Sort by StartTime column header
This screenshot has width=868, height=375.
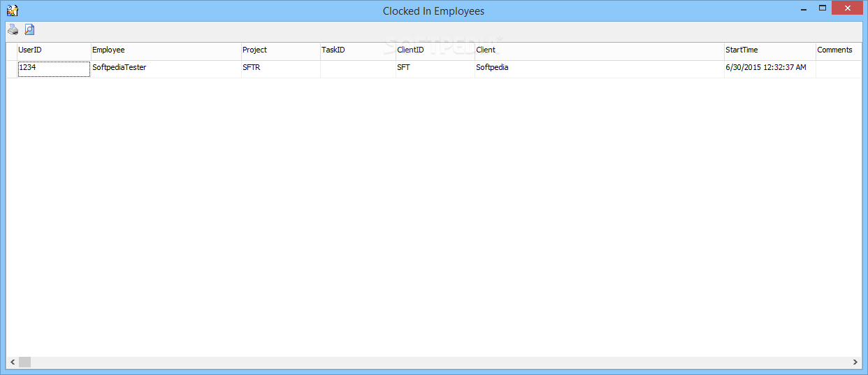(x=769, y=50)
